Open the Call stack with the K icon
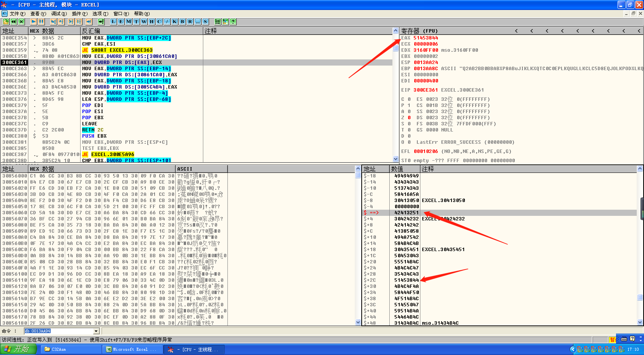 [x=175, y=22]
